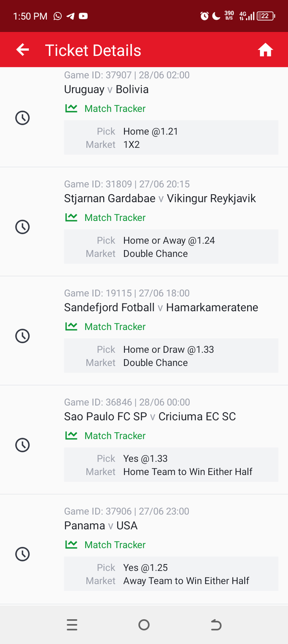Viewport: 288px width, 644px height.
Task: Open Match Tracker for Sandefjord Fotball game
Action: click(x=105, y=327)
